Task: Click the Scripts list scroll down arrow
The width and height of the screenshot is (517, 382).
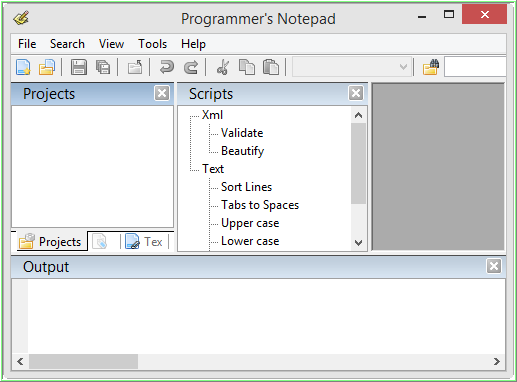Action: [359, 242]
